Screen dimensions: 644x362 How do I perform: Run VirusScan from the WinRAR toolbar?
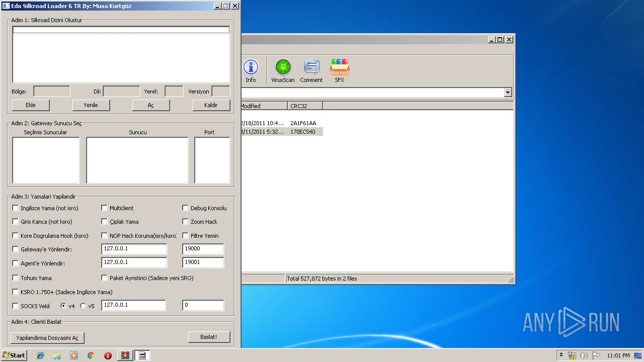coord(283,71)
